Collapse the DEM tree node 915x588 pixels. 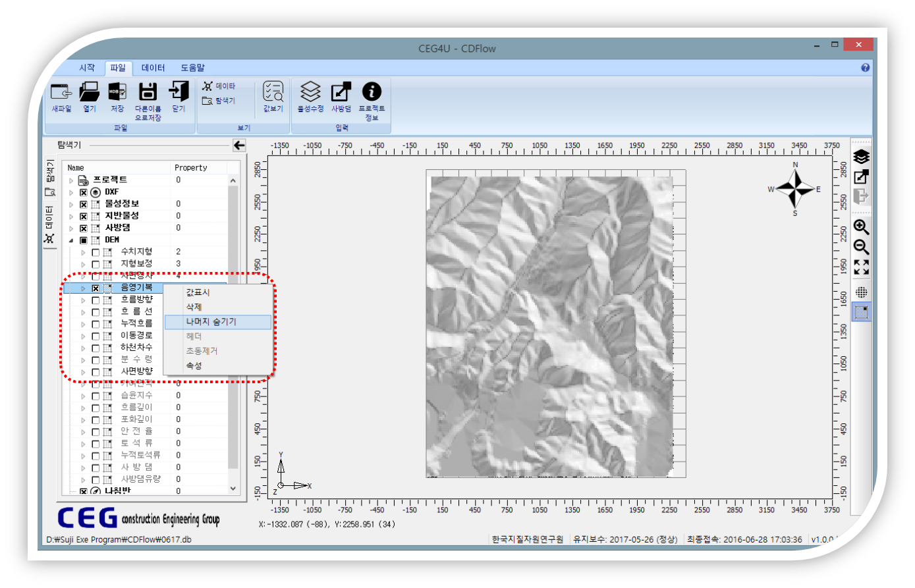tap(71, 240)
